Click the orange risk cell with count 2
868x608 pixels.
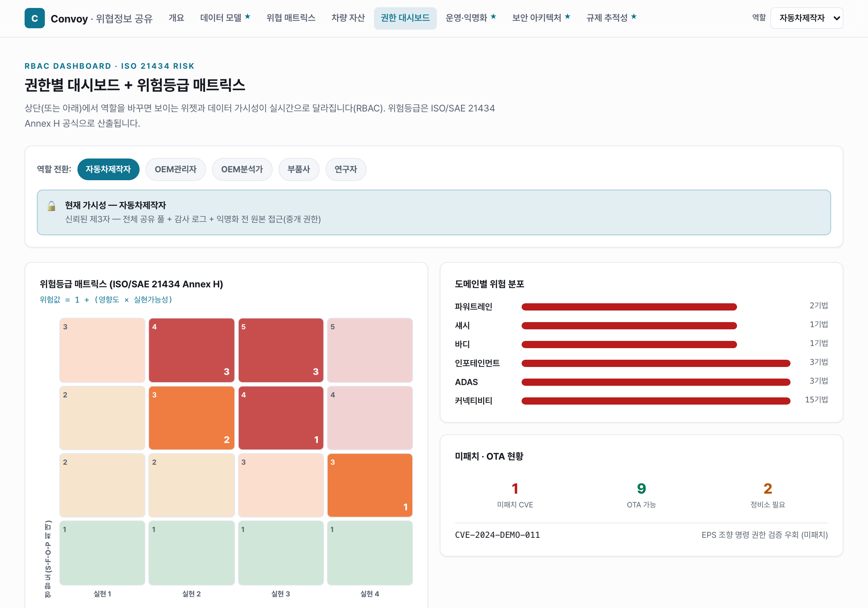191,418
